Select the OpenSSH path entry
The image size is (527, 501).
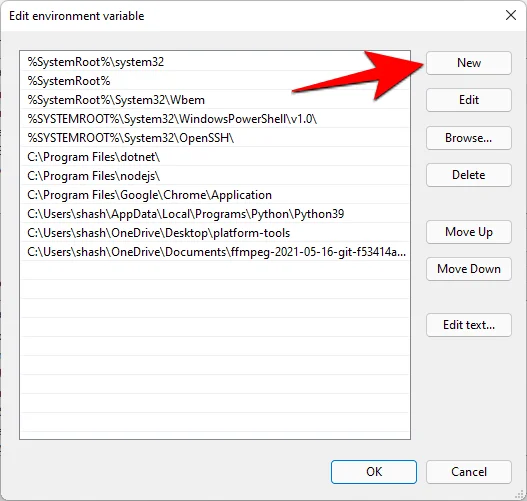pyautogui.click(x=215, y=138)
